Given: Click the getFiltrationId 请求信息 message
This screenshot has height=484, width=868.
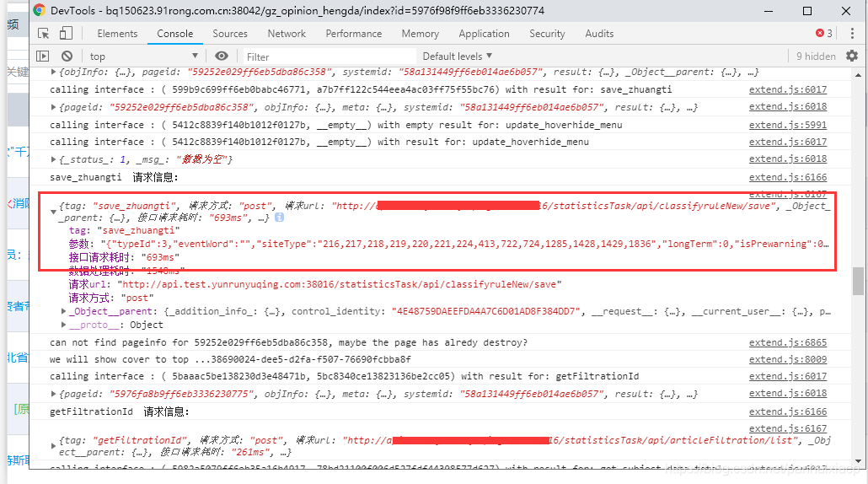Looking at the screenshot, I should 120,411.
